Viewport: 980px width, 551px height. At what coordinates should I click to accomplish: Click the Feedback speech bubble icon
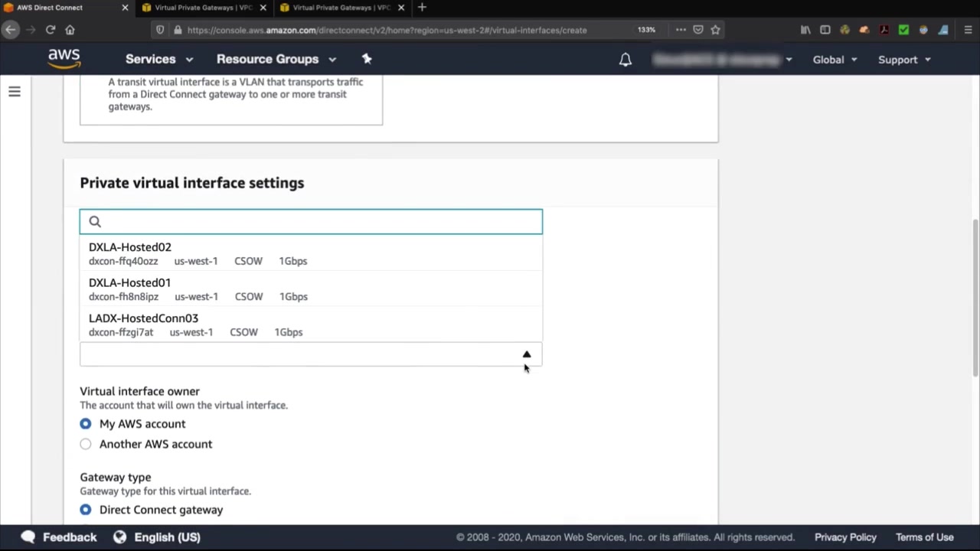point(28,537)
